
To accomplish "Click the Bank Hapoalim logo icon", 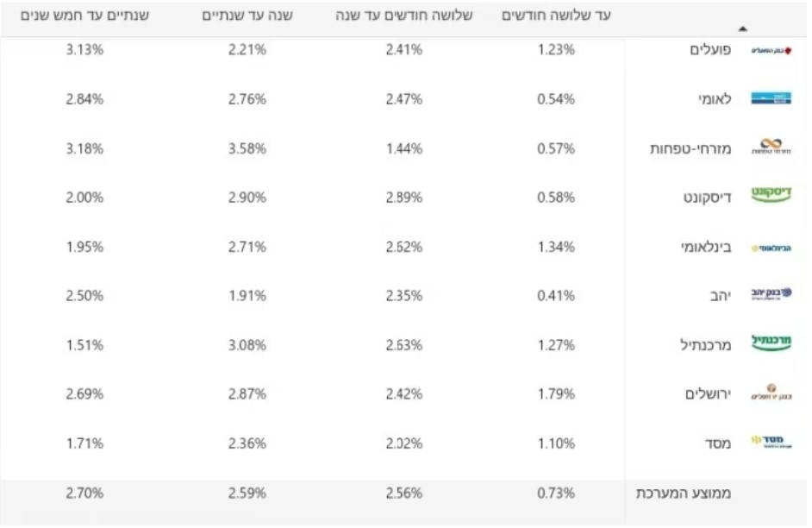I will pyautogui.click(x=771, y=51).
